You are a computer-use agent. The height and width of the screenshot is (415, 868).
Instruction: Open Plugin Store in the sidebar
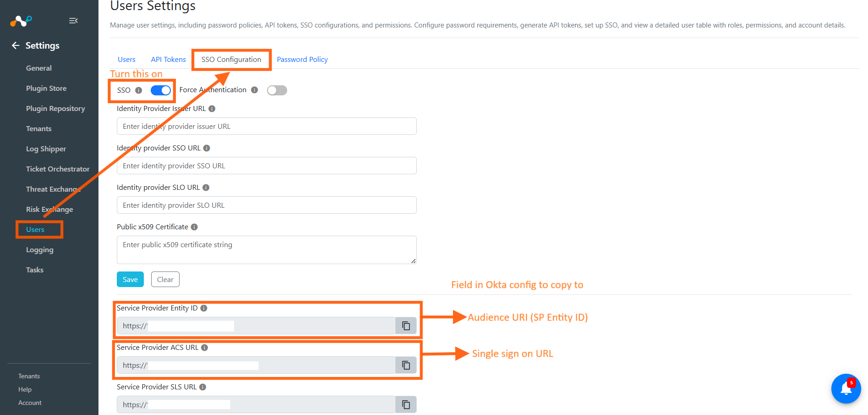46,88
